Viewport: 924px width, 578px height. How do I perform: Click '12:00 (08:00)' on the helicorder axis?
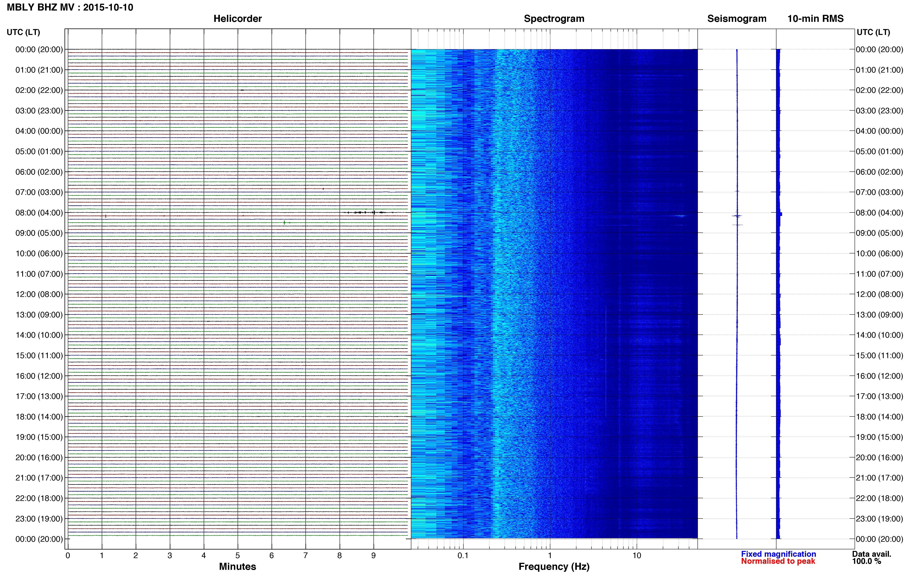(x=39, y=294)
